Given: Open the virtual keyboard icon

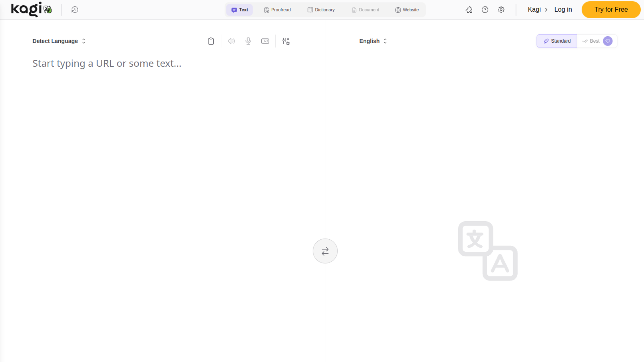Looking at the screenshot, I should [x=265, y=41].
